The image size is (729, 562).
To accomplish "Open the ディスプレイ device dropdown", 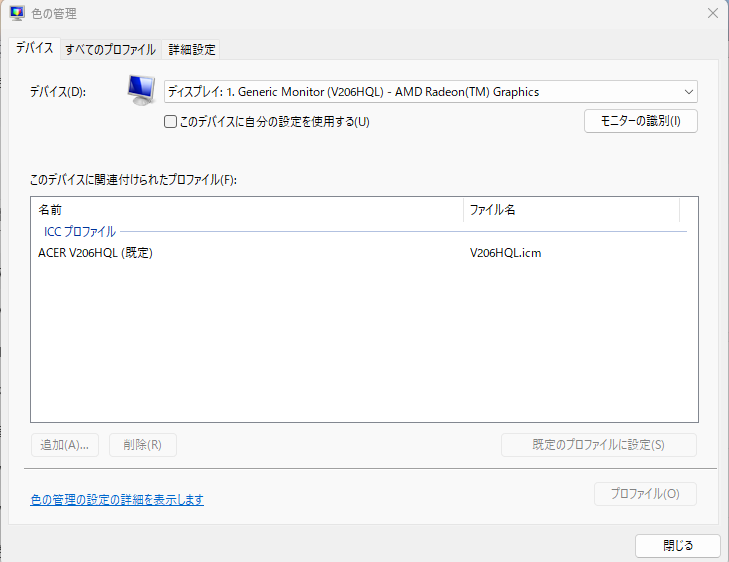I will click(431, 92).
